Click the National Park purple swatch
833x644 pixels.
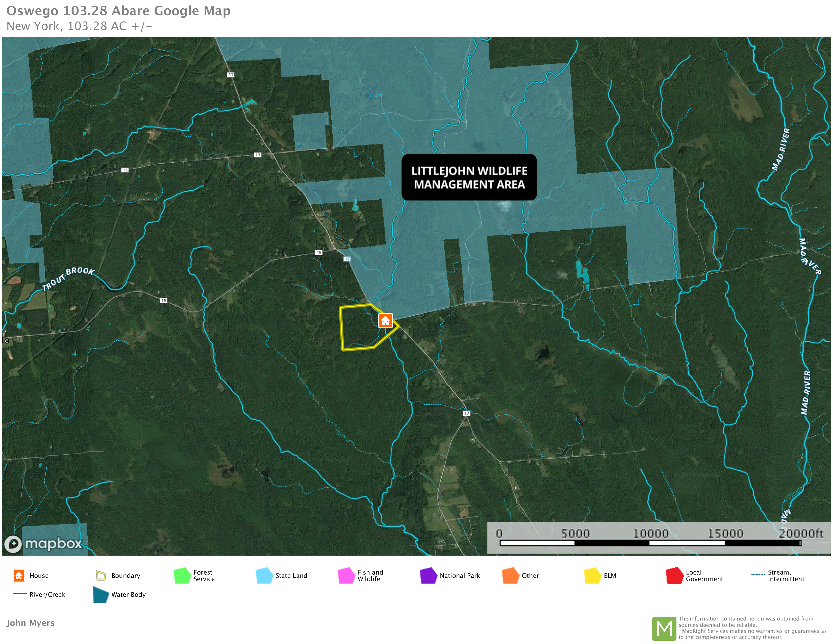click(428, 575)
